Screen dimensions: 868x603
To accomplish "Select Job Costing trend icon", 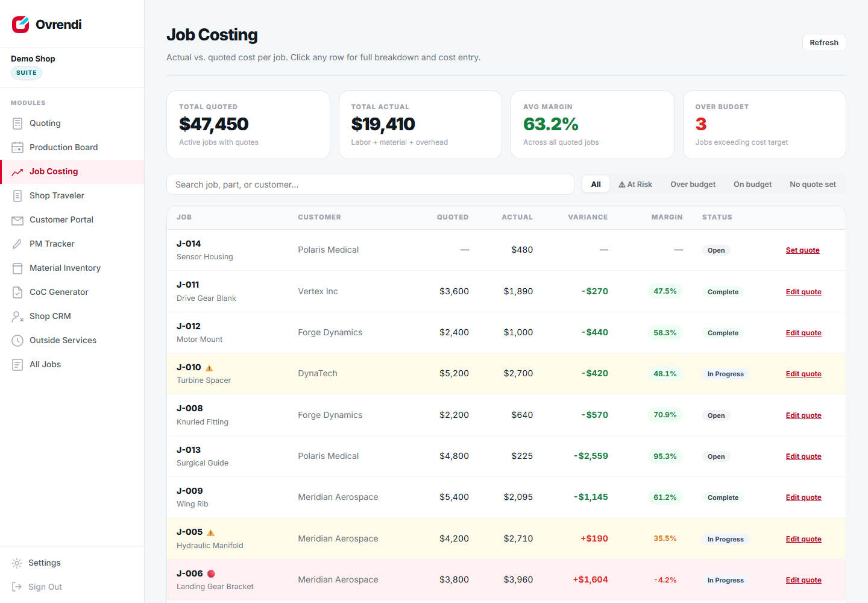I will [17, 172].
